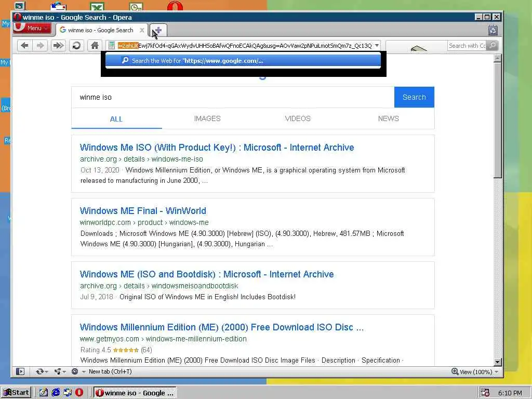532x399 pixels.
Task: Click the Oct 13, 2020 date text
Action: [100, 170]
